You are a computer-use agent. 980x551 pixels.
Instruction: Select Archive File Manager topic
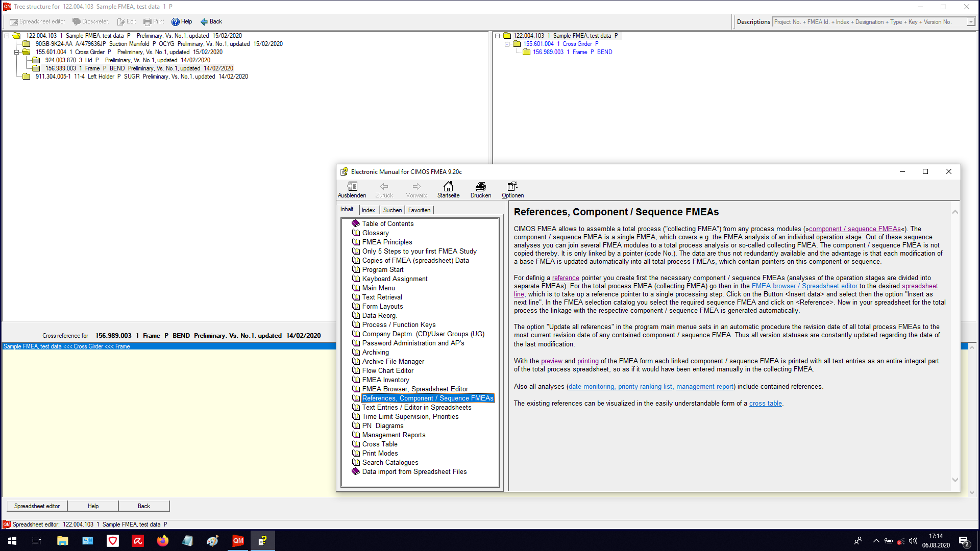tap(393, 361)
